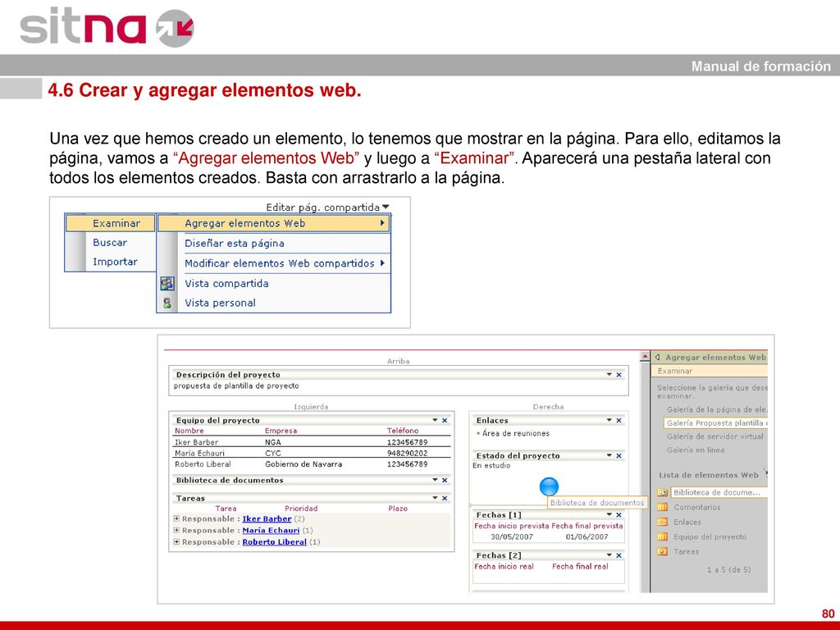This screenshot has height=630, width=840.
Task: Click the Tareas list icon in pane
Action: tap(663, 551)
